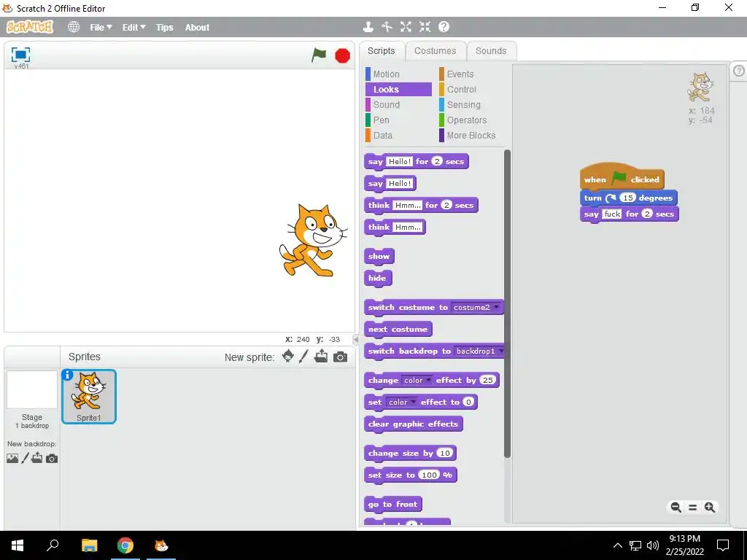The width and height of the screenshot is (747, 560).
Task: Select the Looks block category
Action: pyautogui.click(x=398, y=90)
